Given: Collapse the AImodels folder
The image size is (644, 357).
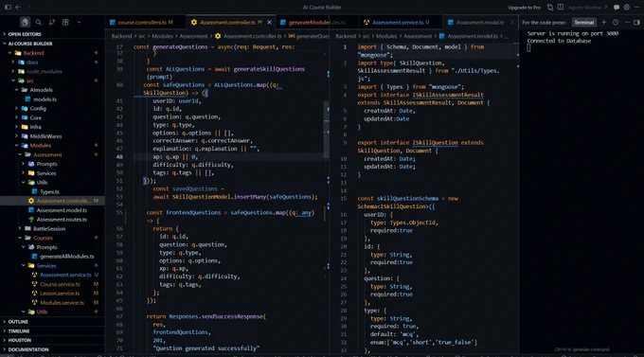Looking at the screenshot, I should pyautogui.click(x=52, y=90).
